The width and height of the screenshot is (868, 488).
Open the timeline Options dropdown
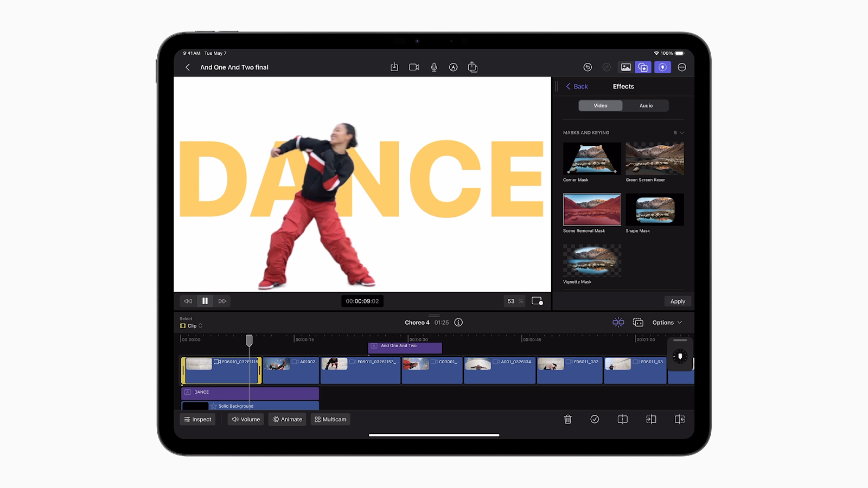click(x=667, y=323)
